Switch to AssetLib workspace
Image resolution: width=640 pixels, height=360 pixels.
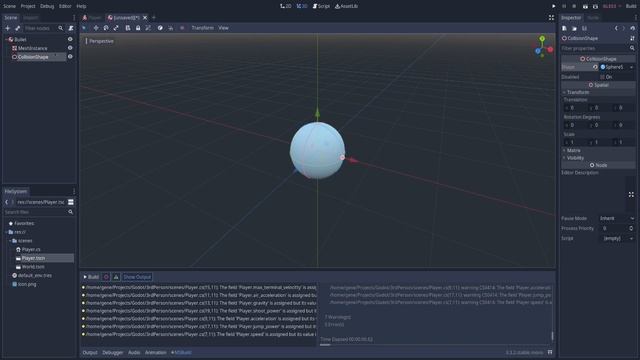[x=346, y=6]
